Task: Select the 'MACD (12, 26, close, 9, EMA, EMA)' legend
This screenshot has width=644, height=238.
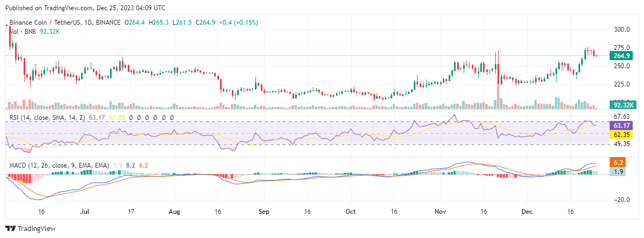Action: 60,165
